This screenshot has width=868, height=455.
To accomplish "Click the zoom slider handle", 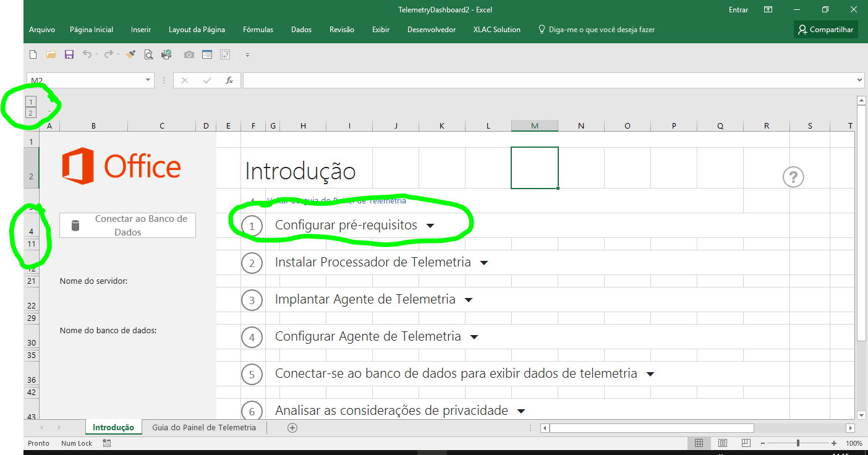I will tap(798, 443).
